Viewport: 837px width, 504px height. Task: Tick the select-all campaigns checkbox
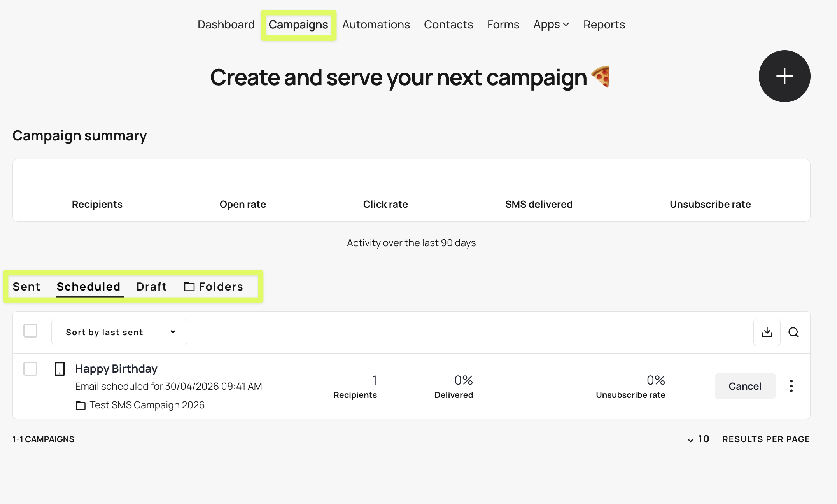pos(30,331)
